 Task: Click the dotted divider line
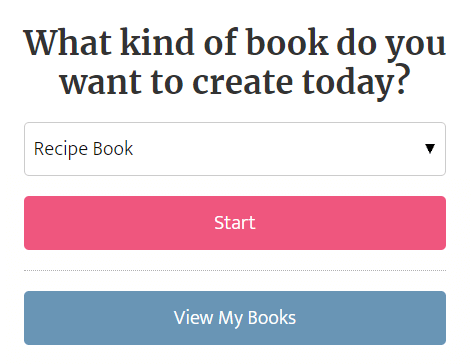click(235, 270)
